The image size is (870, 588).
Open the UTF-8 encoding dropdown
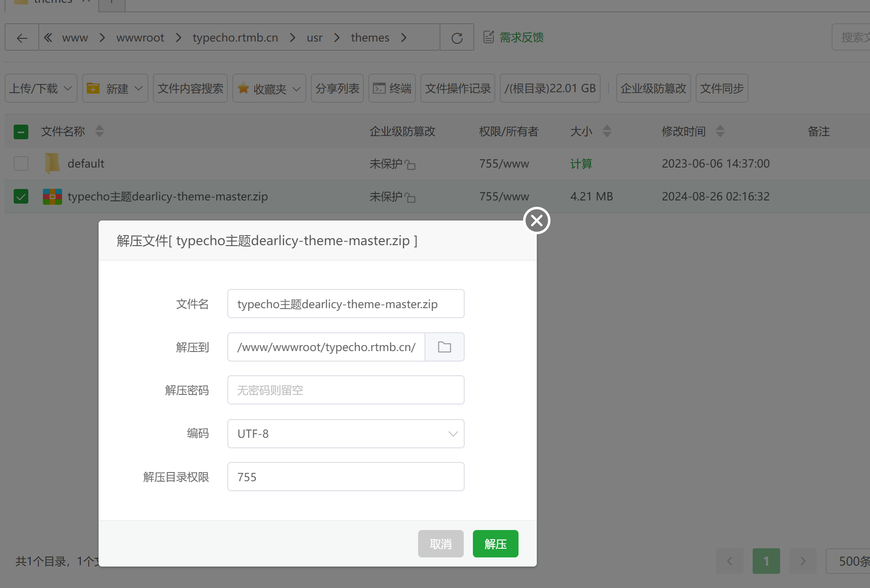click(346, 434)
